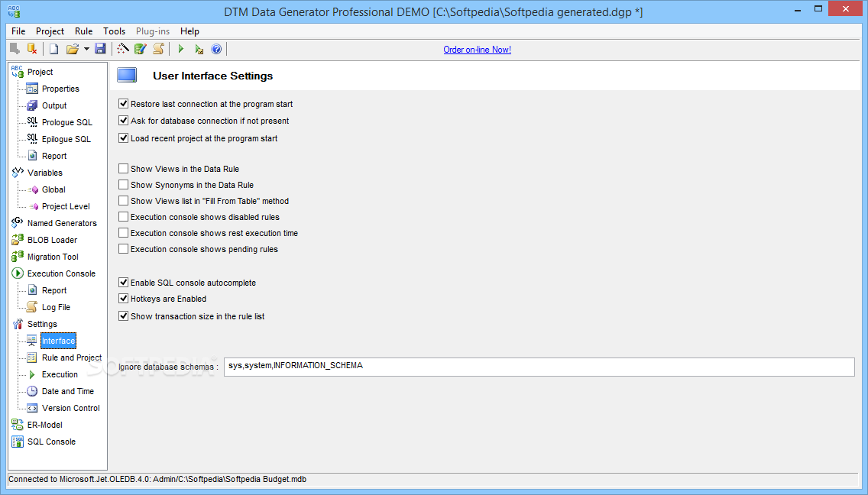Enable Execution console shows pending rules
868x495 pixels.
[x=124, y=248]
